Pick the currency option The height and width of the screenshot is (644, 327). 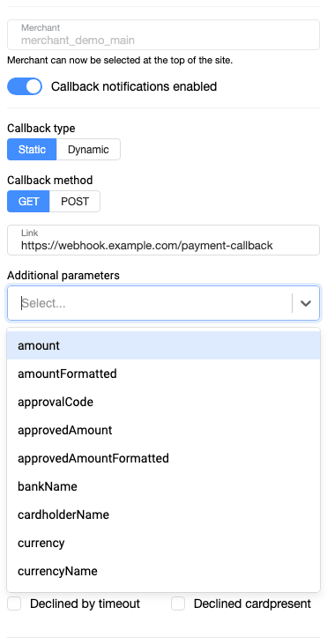click(164, 543)
